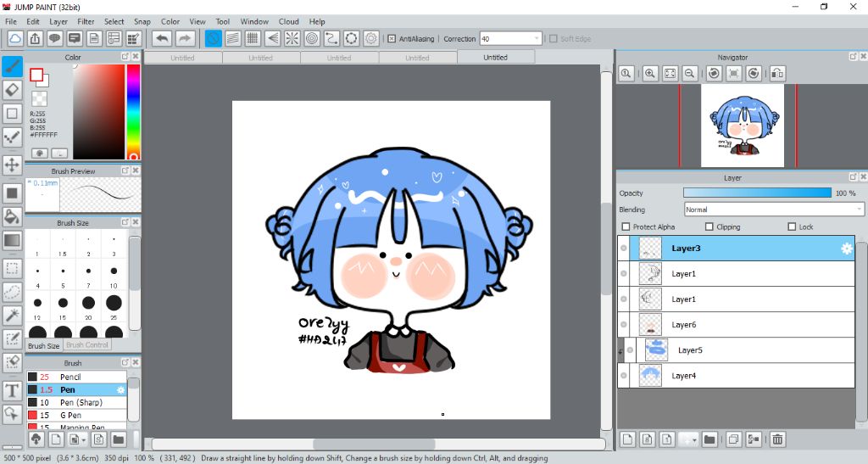Click the saturation color square picker
This screenshot has height=464, width=868.
[98, 111]
